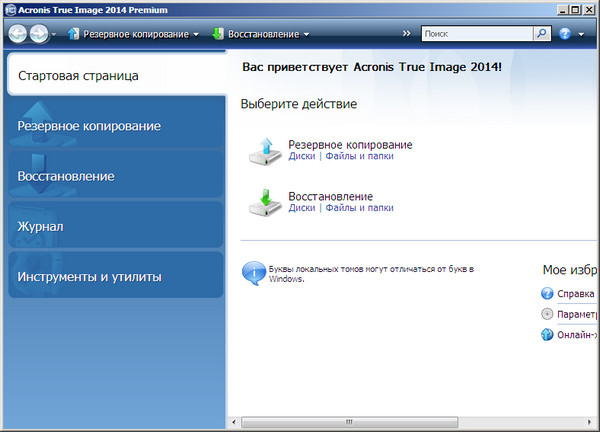The width and height of the screenshot is (600, 432).
Task: Click Диски link under Резервное копирование
Action: pyautogui.click(x=301, y=156)
